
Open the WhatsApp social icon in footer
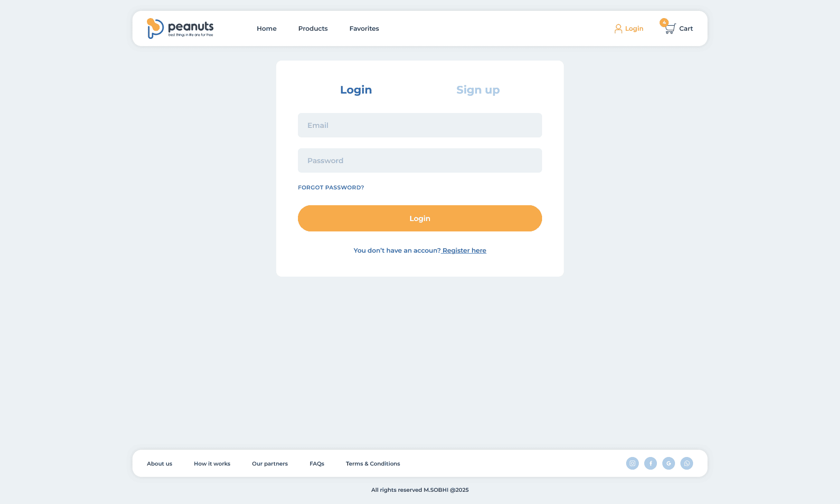pos(687,463)
